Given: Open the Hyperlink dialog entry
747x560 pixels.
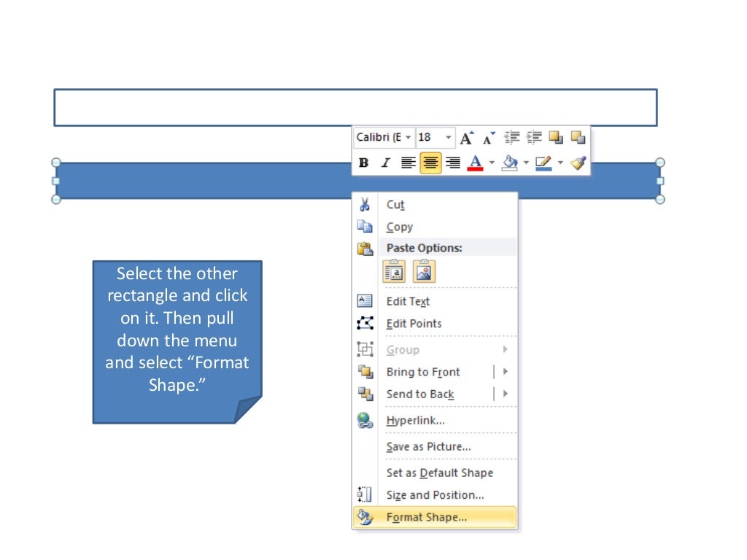Looking at the screenshot, I should pyautogui.click(x=415, y=421).
